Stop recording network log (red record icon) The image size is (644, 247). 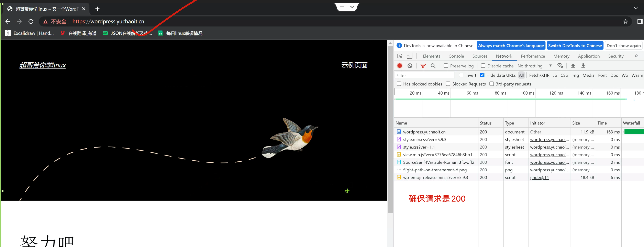click(x=400, y=66)
